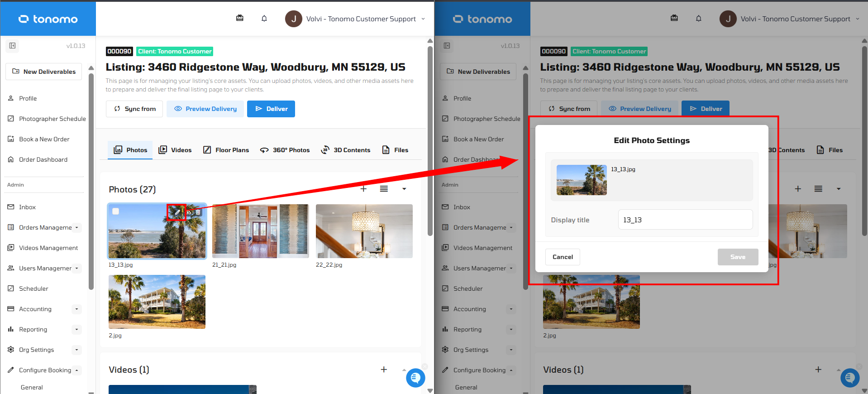Select the Photos tab in left panel
The image size is (868, 394).
point(130,150)
